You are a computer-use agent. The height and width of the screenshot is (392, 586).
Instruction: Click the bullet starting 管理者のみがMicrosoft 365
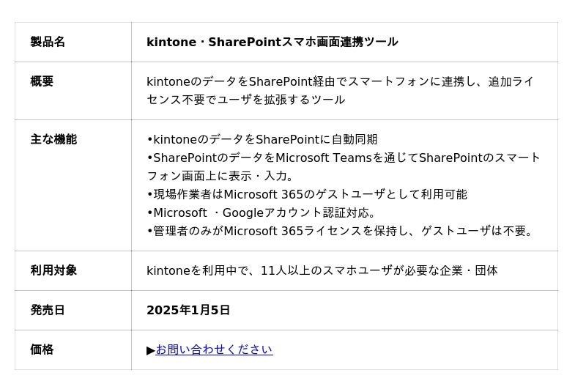coord(341,232)
